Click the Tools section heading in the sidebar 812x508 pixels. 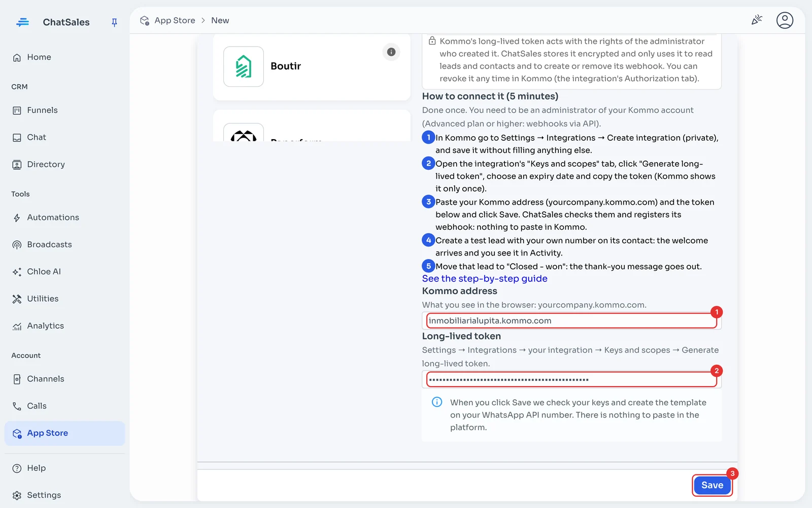point(20,194)
